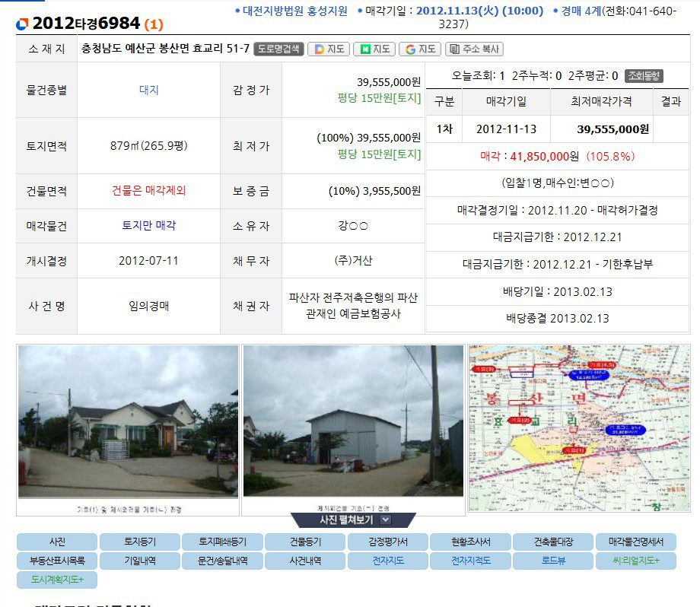The width and height of the screenshot is (700, 607).
Task: Click the 조회동향 view trend button
Action: click(x=644, y=75)
